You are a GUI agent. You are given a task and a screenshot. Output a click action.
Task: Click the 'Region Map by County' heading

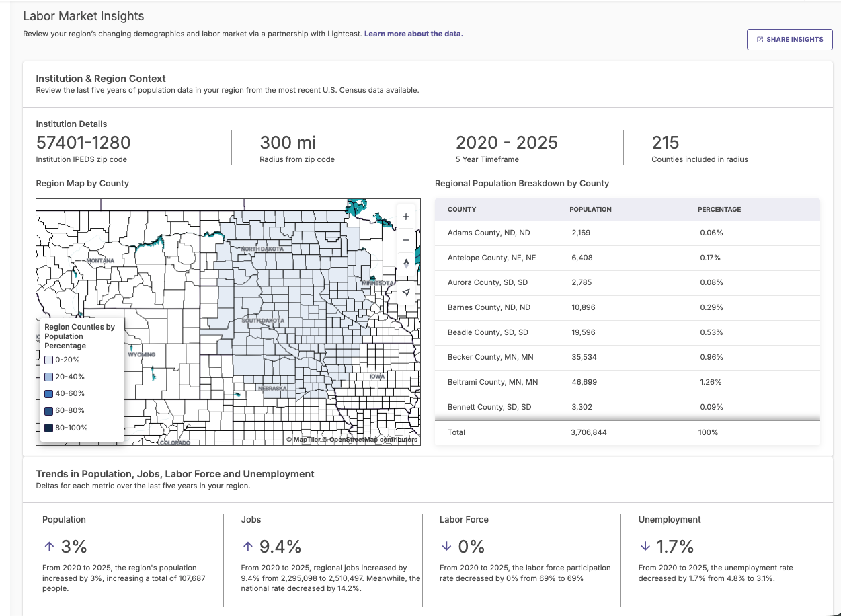tap(82, 183)
